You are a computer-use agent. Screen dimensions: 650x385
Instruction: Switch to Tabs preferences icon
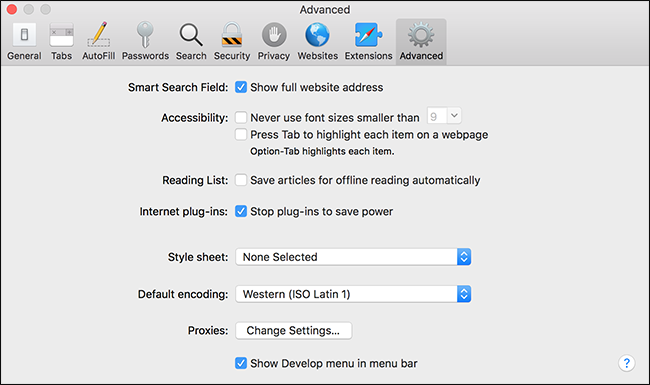[61, 42]
